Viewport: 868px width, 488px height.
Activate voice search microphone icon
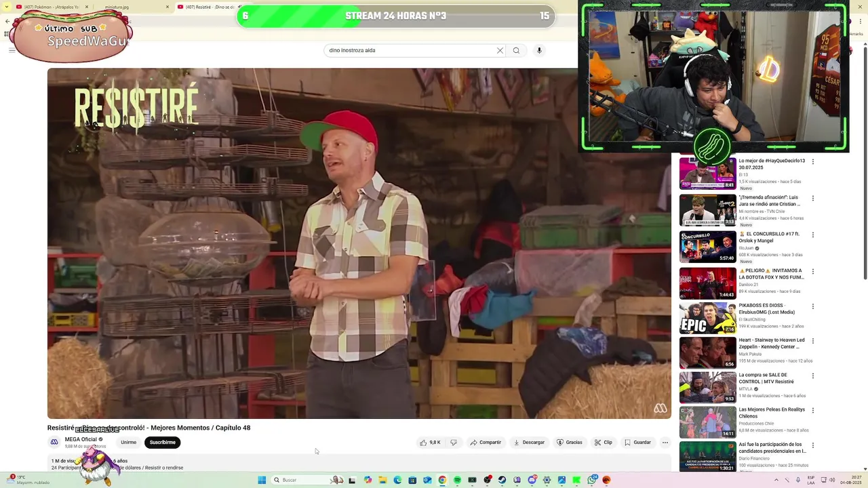tap(539, 50)
